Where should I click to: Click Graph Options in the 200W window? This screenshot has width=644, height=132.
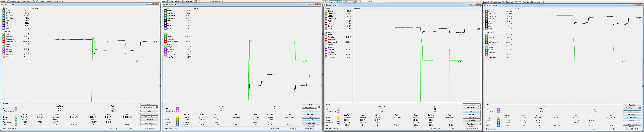pyautogui.click(x=470, y=108)
